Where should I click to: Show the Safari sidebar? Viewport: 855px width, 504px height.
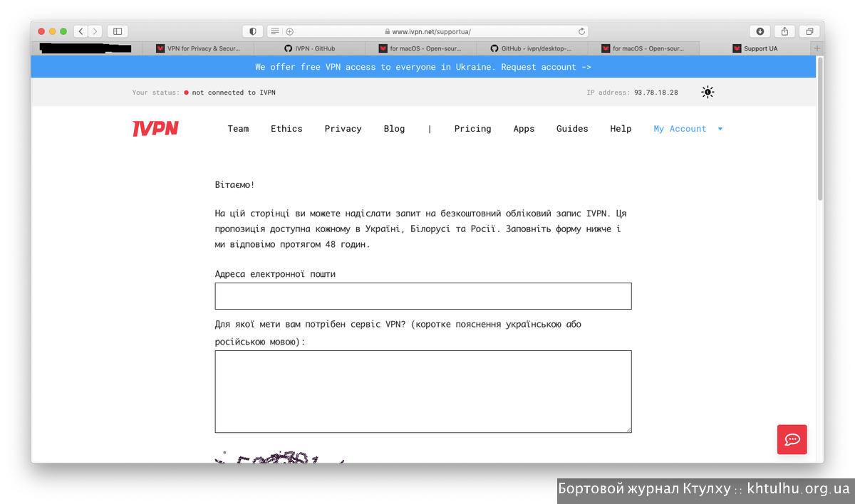coord(118,31)
